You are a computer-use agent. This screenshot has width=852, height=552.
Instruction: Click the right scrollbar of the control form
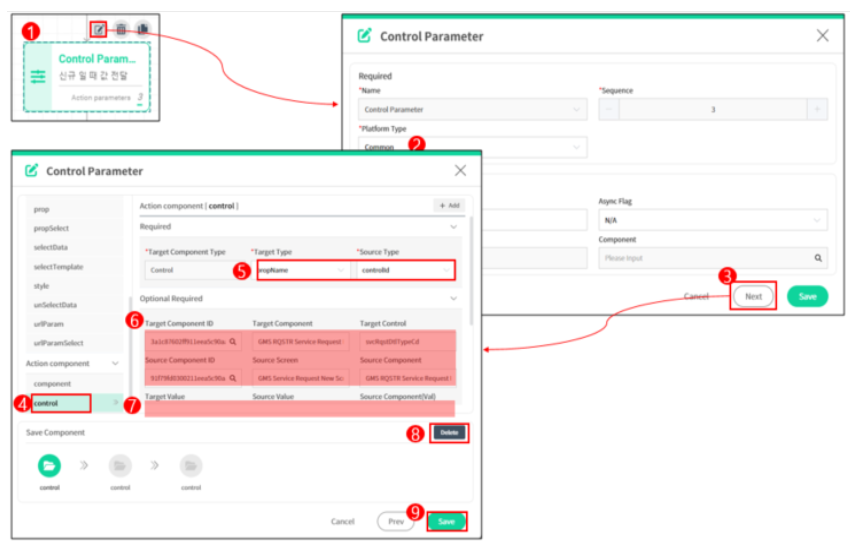(471, 271)
